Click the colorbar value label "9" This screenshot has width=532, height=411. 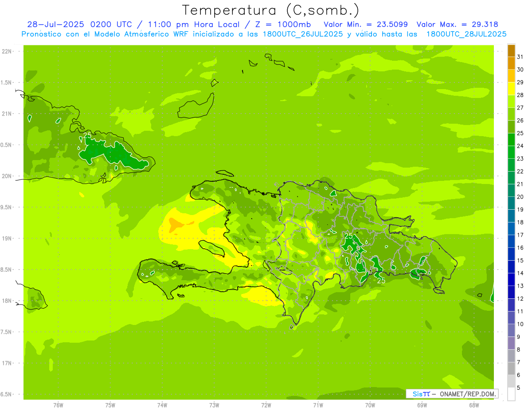[x=519, y=337]
